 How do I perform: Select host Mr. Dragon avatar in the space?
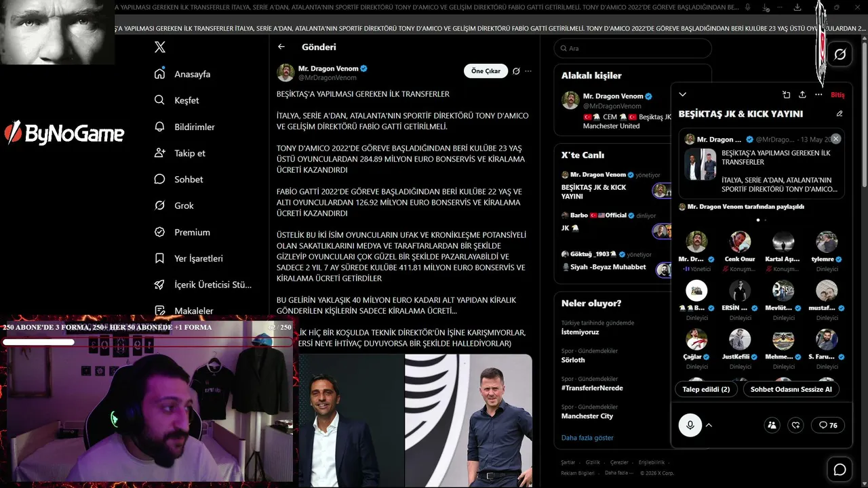point(696,242)
